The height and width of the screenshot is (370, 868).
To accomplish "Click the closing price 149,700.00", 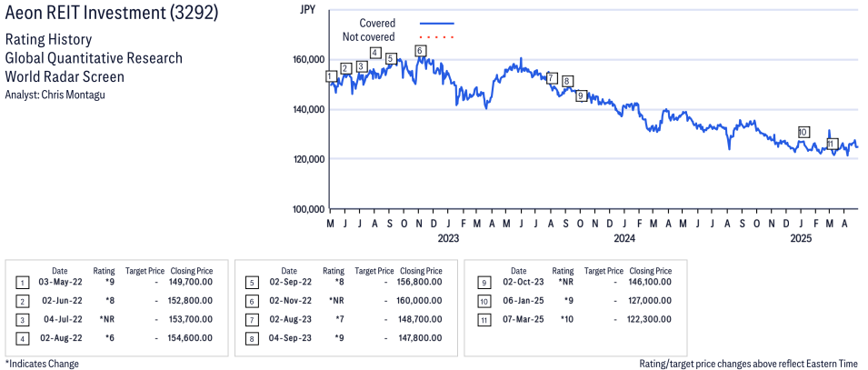I will 190,283.
